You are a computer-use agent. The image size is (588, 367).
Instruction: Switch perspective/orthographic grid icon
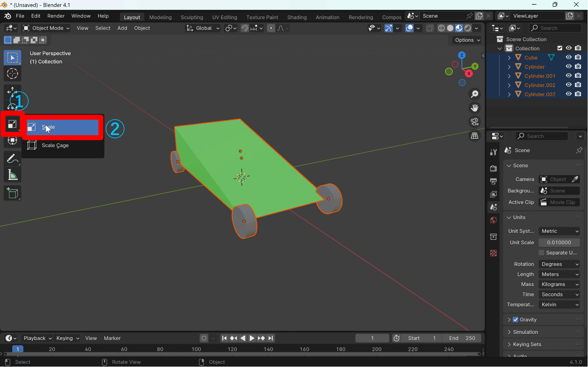[475, 136]
